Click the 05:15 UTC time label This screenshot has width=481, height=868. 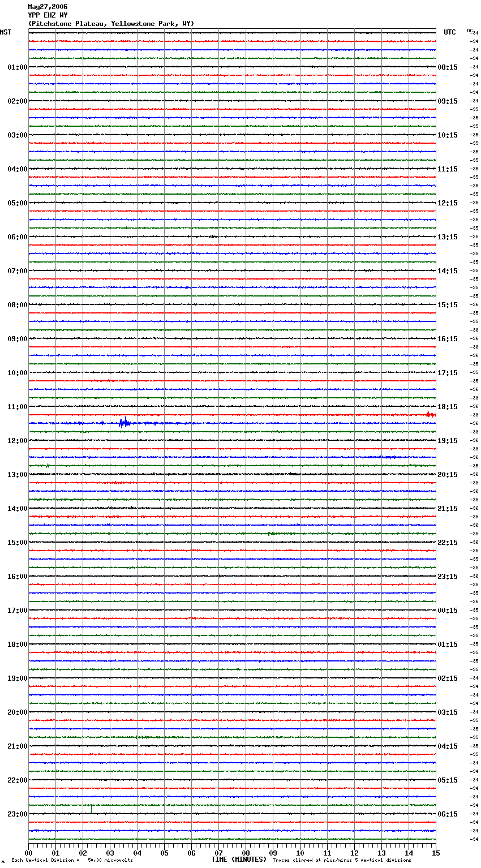448,780
